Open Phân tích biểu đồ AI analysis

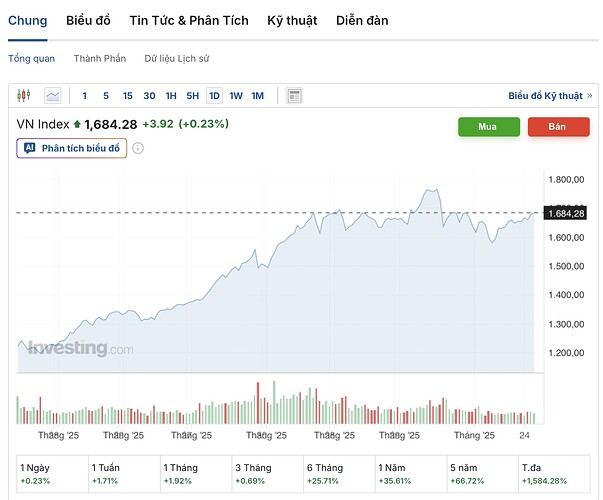click(x=71, y=148)
